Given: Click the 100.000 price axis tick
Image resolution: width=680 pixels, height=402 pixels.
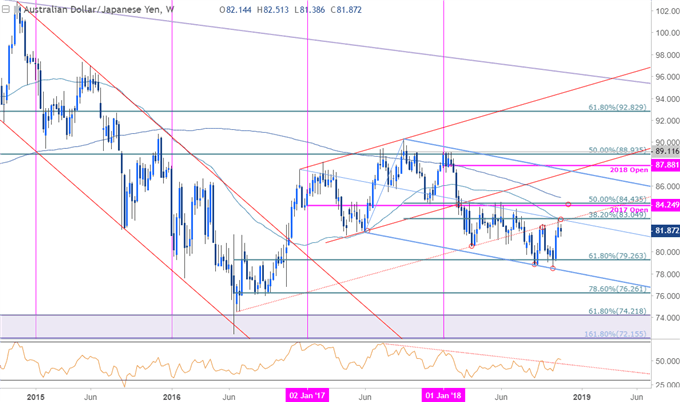Looking at the screenshot, I should (x=667, y=33).
